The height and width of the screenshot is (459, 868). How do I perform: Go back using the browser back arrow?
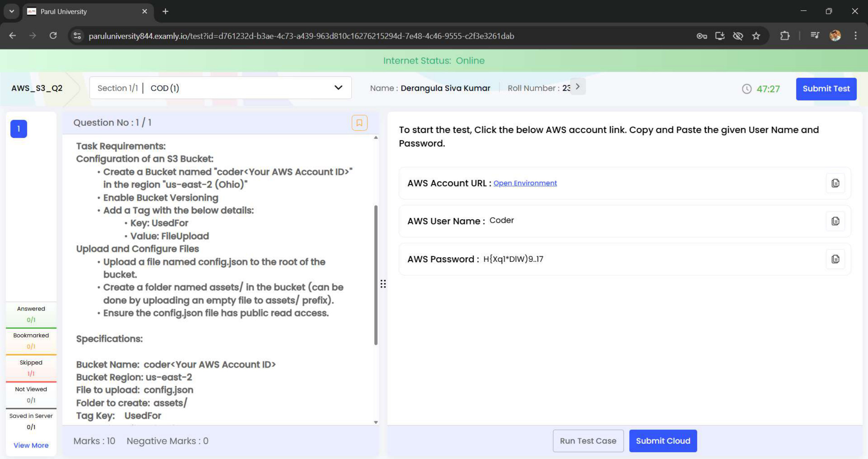[x=12, y=36]
